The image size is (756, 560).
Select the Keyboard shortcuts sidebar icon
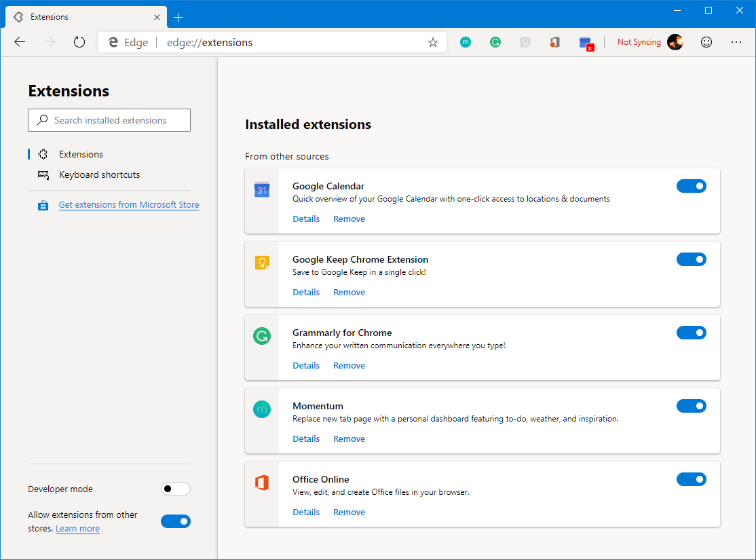pos(43,174)
